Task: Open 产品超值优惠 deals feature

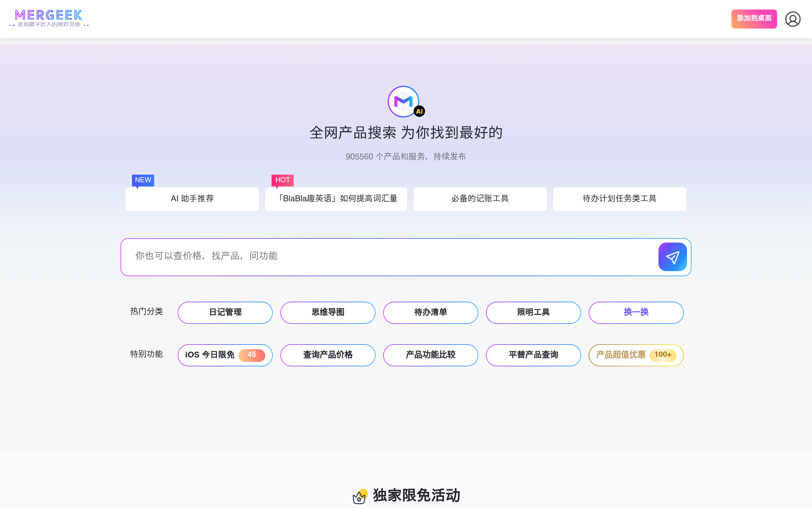Action: [636, 355]
